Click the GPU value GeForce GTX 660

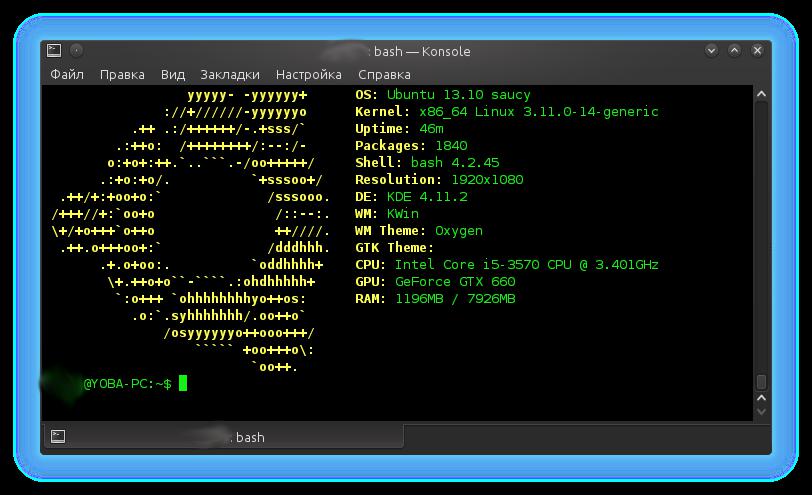(x=455, y=282)
